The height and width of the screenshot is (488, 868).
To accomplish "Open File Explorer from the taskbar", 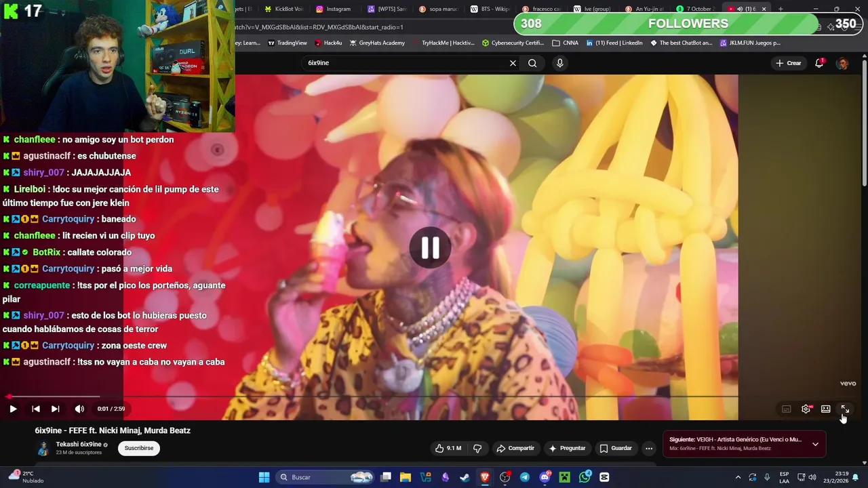I will coord(406,477).
